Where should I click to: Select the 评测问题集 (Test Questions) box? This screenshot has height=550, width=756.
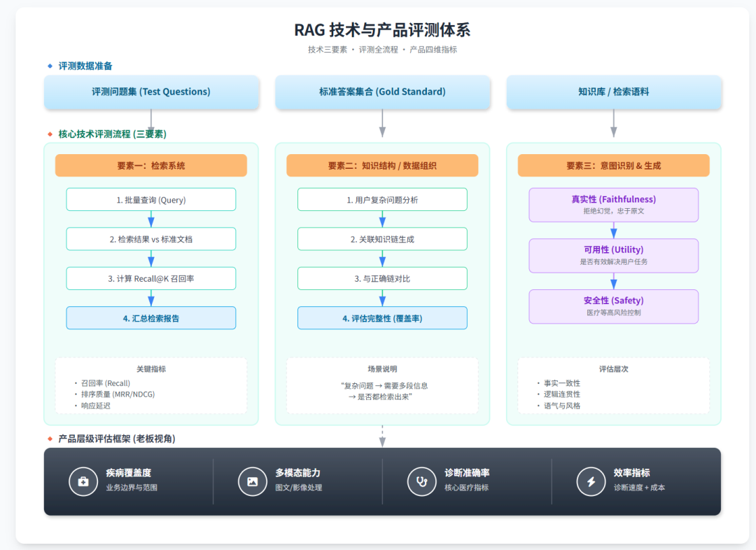click(x=151, y=92)
